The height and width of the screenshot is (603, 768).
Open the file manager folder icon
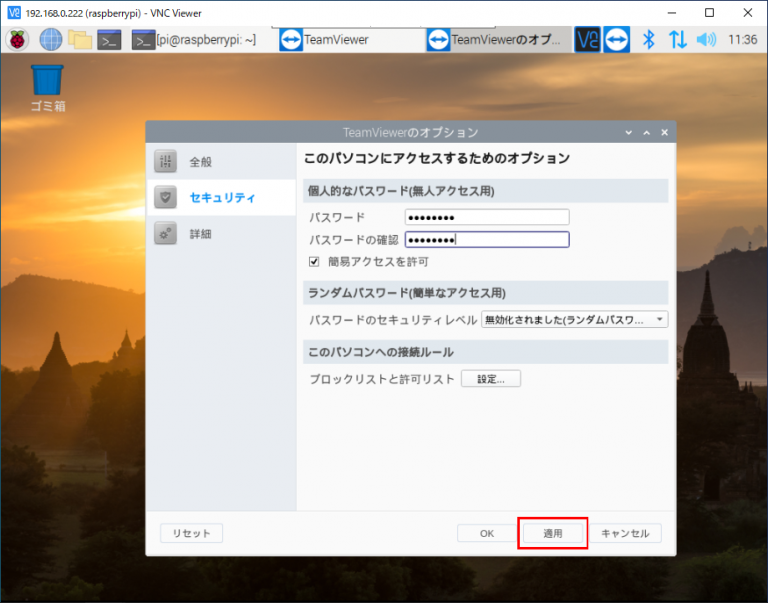coord(80,40)
